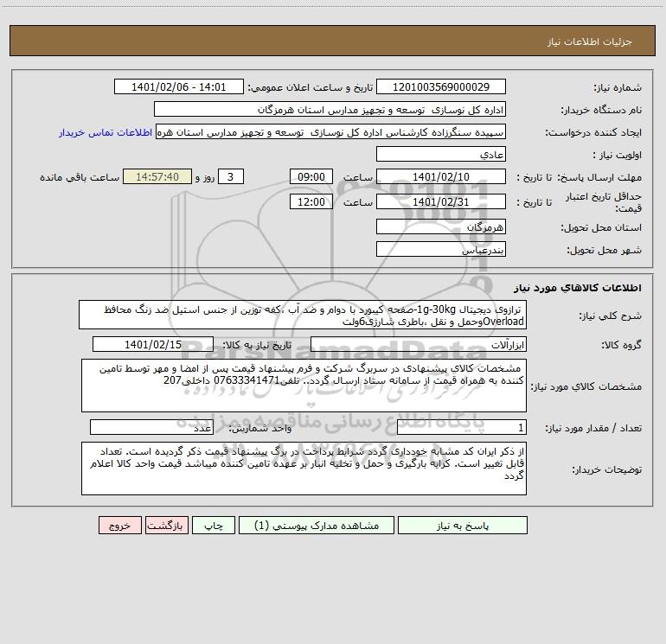Click the delivery province field هرمزگان
This screenshot has width=666, height=644.
click(x=441, y=227)
